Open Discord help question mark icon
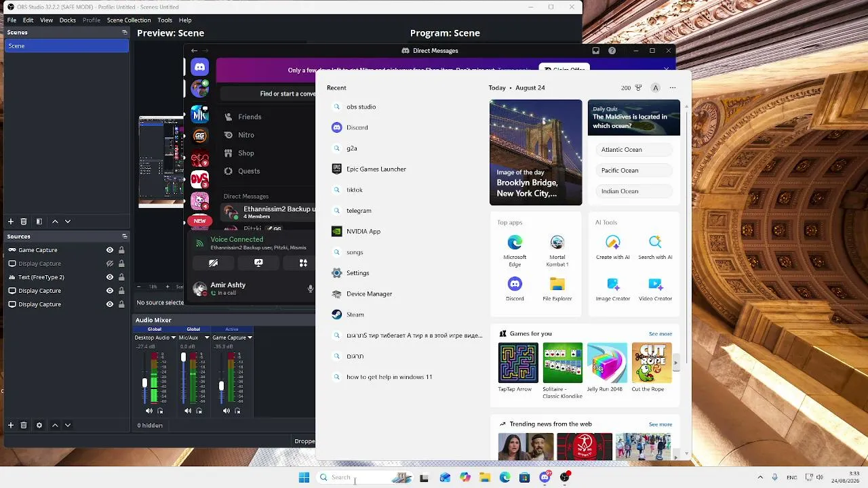The height and width of the screenshot is (488, 868). tap(612, 51)
